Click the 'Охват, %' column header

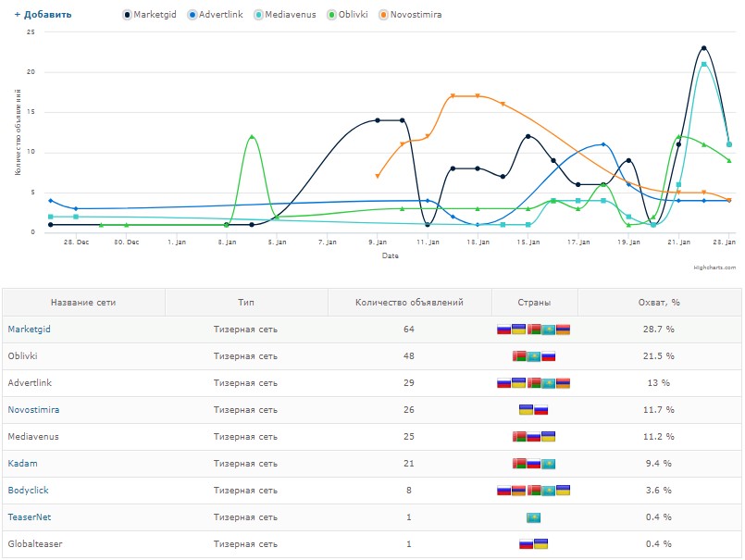pyautogui.click(x=659, y=303)
